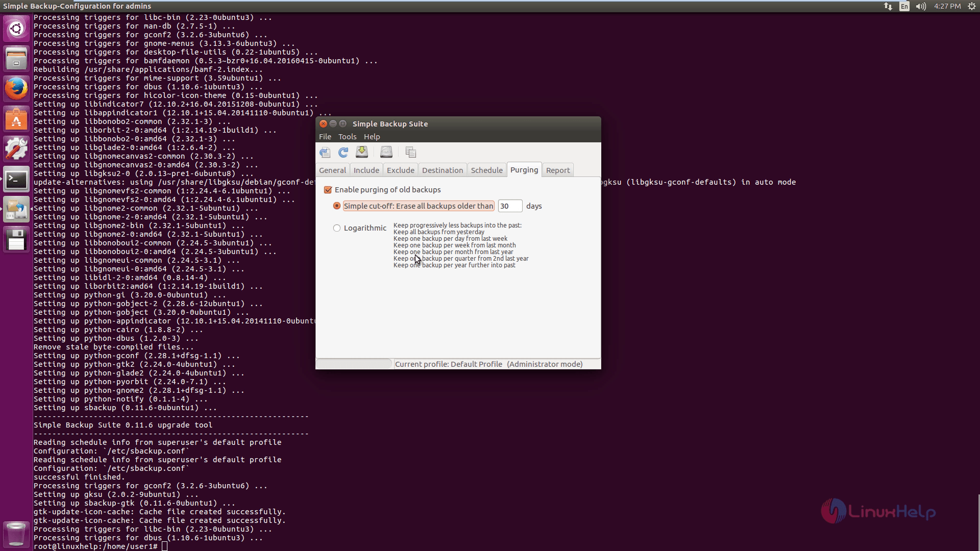Open the File menu in Simple Backup Suite

[x=325, y=137]
